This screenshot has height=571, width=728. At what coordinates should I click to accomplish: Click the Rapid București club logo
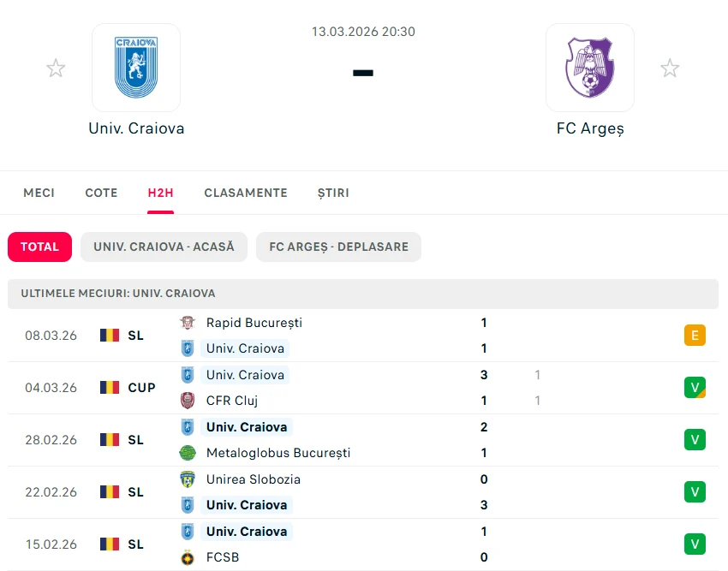click(x=188, y=323)
